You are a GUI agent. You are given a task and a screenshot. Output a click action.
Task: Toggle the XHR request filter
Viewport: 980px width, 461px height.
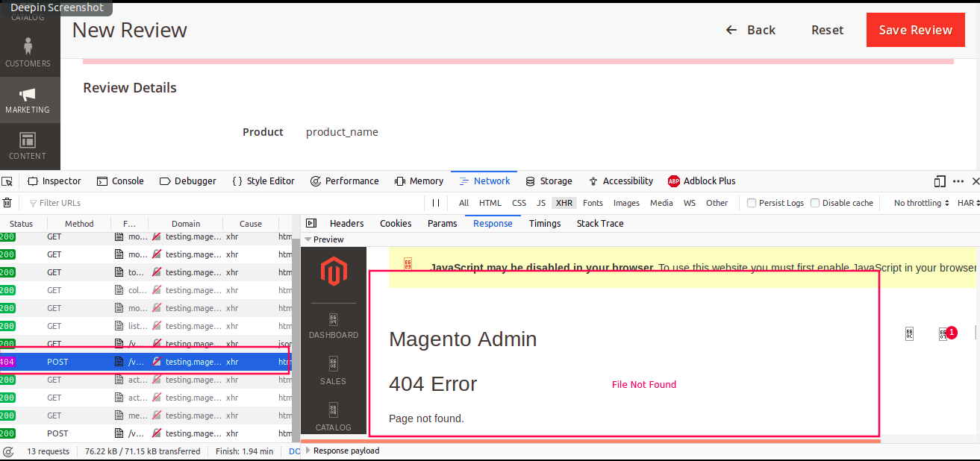point(564,203)
